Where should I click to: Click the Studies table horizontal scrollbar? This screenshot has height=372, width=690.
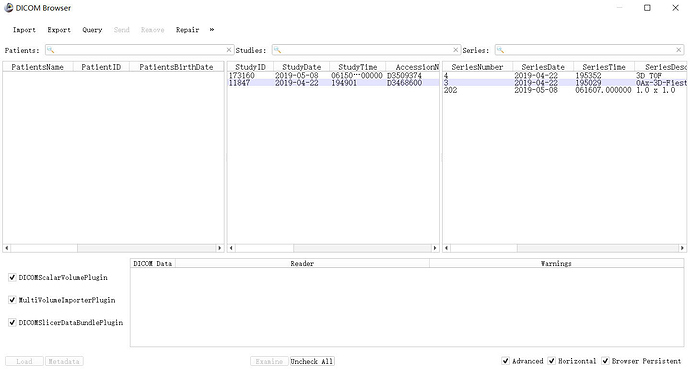pos(333,248)
